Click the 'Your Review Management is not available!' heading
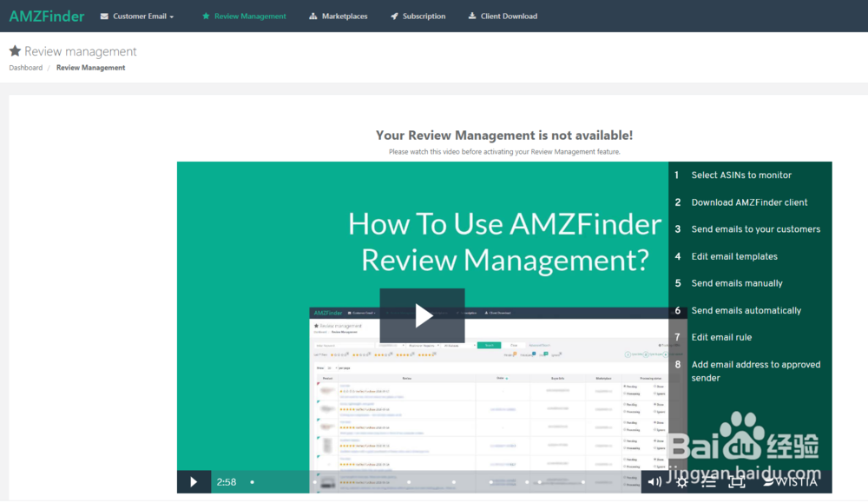 pyautogui.click(x=504, y=136)
